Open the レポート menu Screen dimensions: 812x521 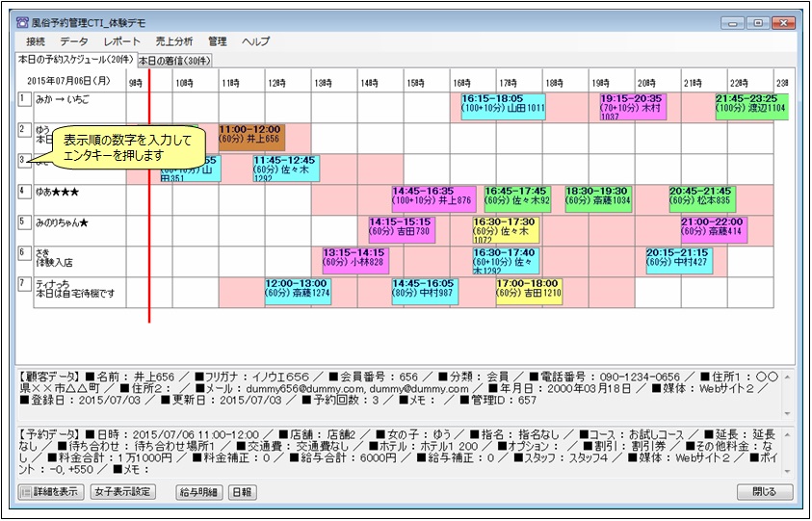121,41
